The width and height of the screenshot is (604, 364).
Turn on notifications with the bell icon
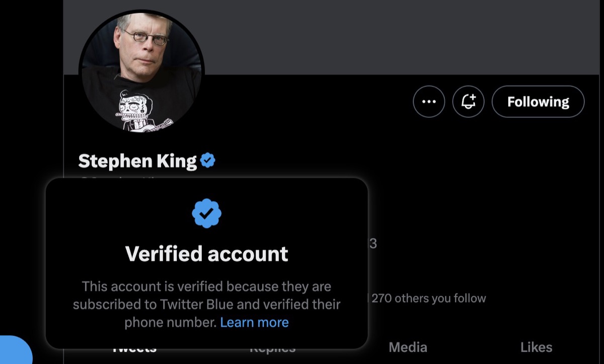(x=468, y=102)
